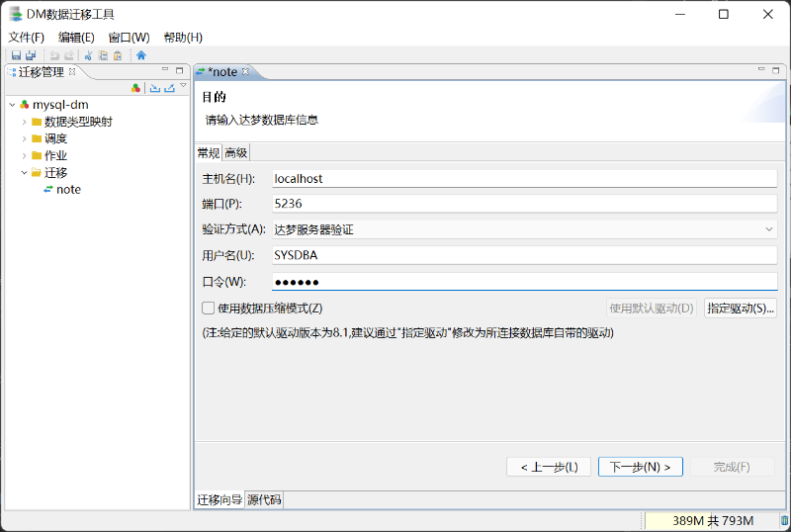Click the Save All toolbar icon
Image resolution: width=791 pixels, height=532 pixels.
point(31,55)
